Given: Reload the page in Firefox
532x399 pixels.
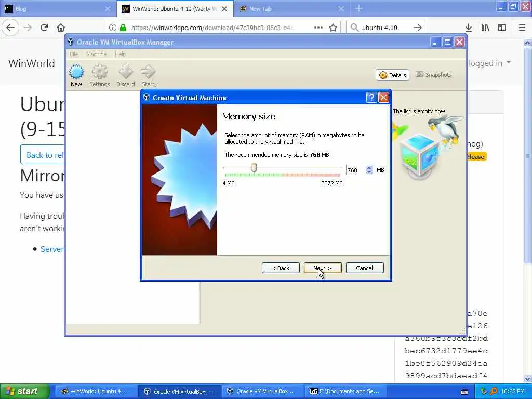Looking at the screenshot, I should [44, 28].
